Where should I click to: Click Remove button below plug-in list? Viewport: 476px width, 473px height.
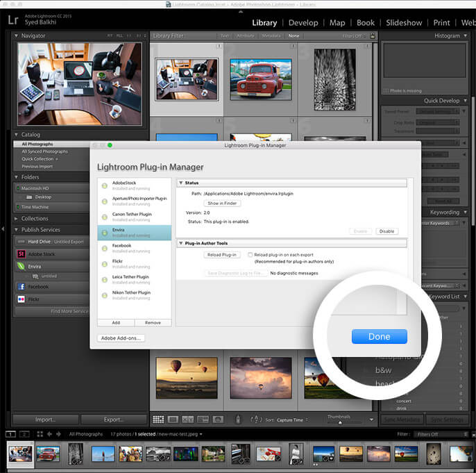pos(153,322)
